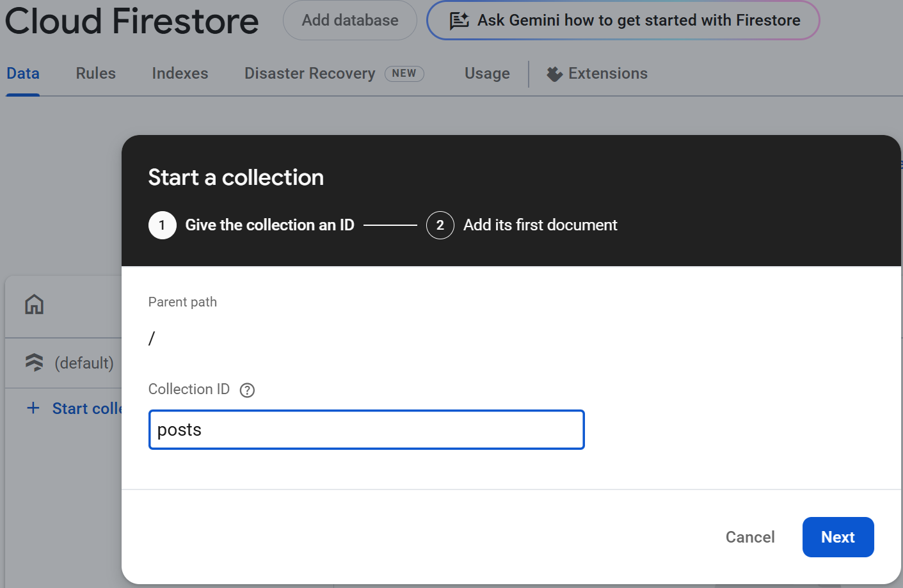Open the Usage tab
Image resolution: width=903 pixels, height=588 pixels.
pos(487,74)
